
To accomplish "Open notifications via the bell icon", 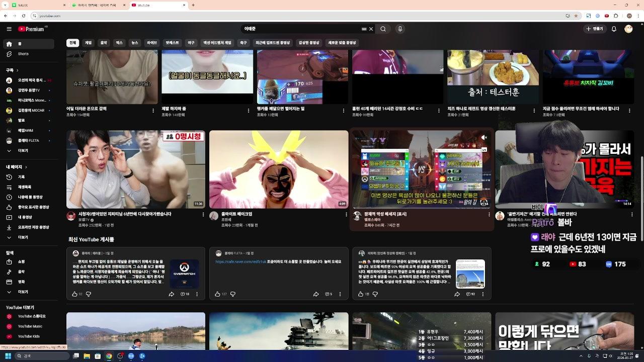I will [x=614, y=29].
